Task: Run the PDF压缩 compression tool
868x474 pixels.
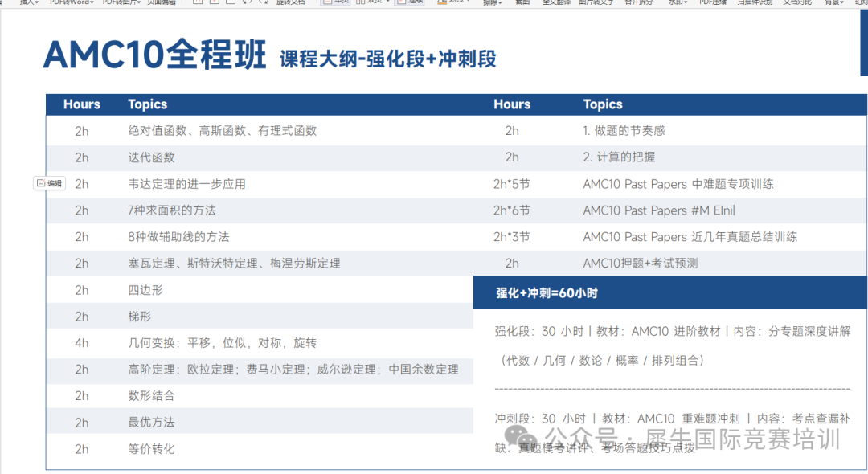Action: pyautogui.click(x=712, y=2)
